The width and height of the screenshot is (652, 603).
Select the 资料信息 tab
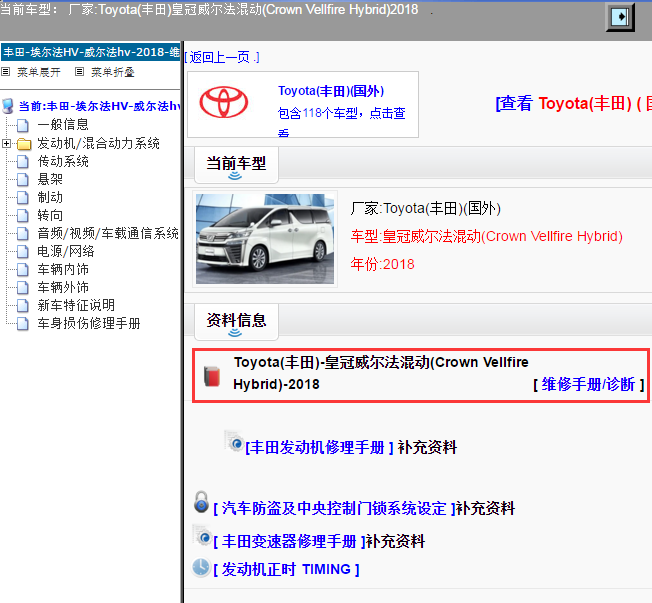pyautogui.click(x=236, y=322)
